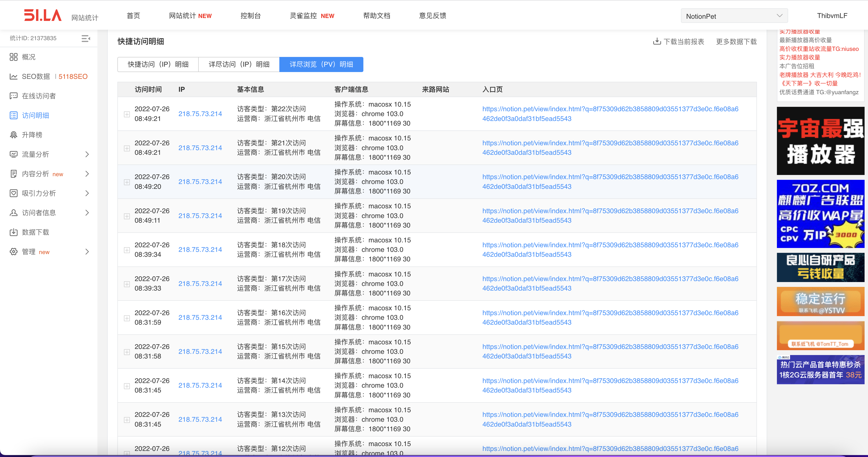Expand the 内容分析 submenu chevron
Screen dimensions: 868x457
click(x=87, y=174)
